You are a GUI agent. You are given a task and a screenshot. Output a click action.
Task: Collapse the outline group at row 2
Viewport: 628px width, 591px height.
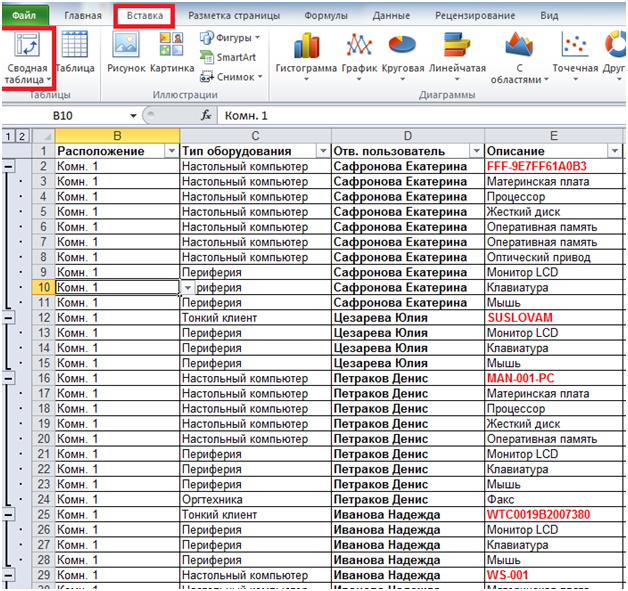tap(9, 167)
